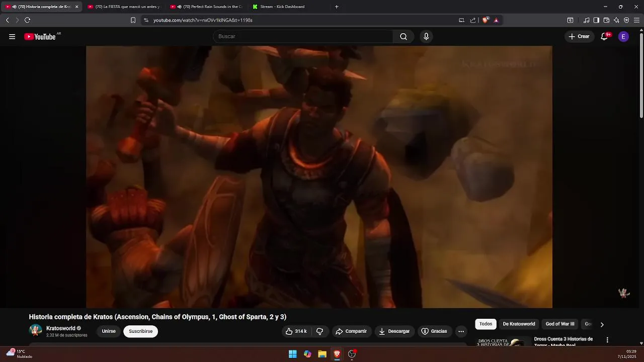Open the Windows Start menu
Viewport: 644px width, 362px height.
(x=292, y=354)
